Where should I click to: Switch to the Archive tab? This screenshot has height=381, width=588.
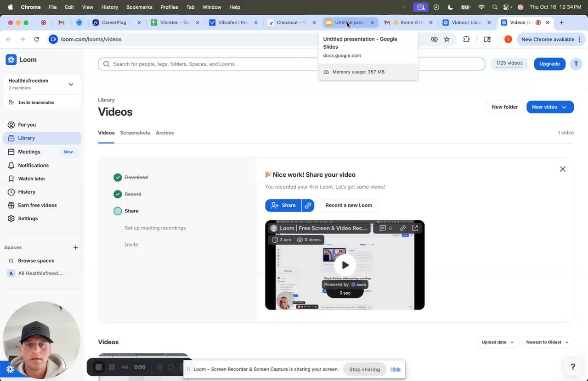165,133
